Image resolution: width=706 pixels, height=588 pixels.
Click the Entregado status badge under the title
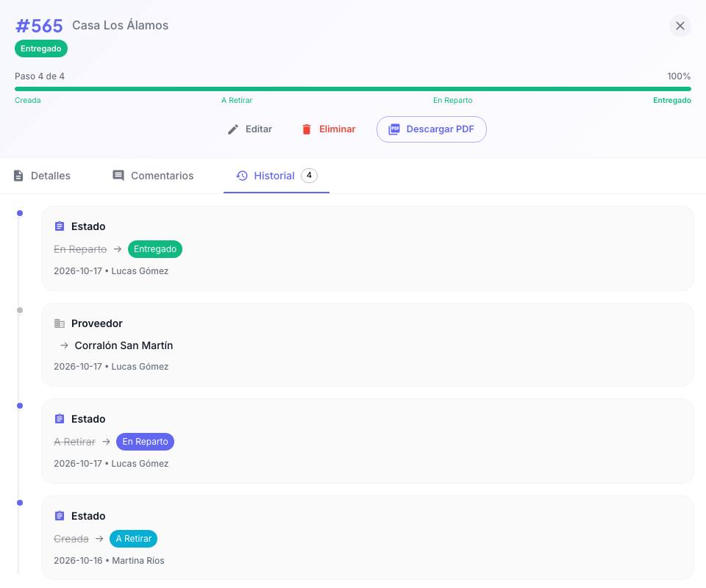pyautogui.click(x=41, y=49)
